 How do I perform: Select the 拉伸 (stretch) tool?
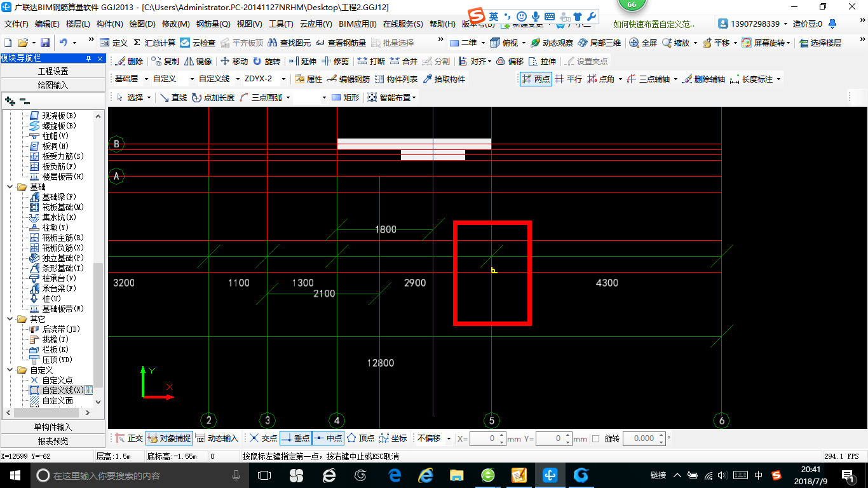(x=542, y=62)
